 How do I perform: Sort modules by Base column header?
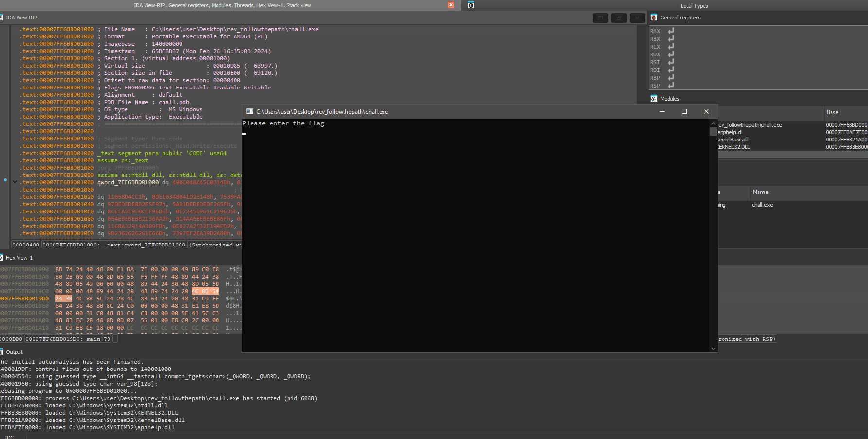tap(832, 112)
